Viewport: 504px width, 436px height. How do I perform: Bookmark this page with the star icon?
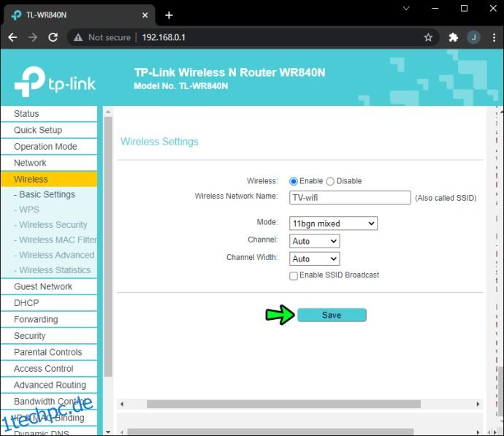click(x=428, y=37)
